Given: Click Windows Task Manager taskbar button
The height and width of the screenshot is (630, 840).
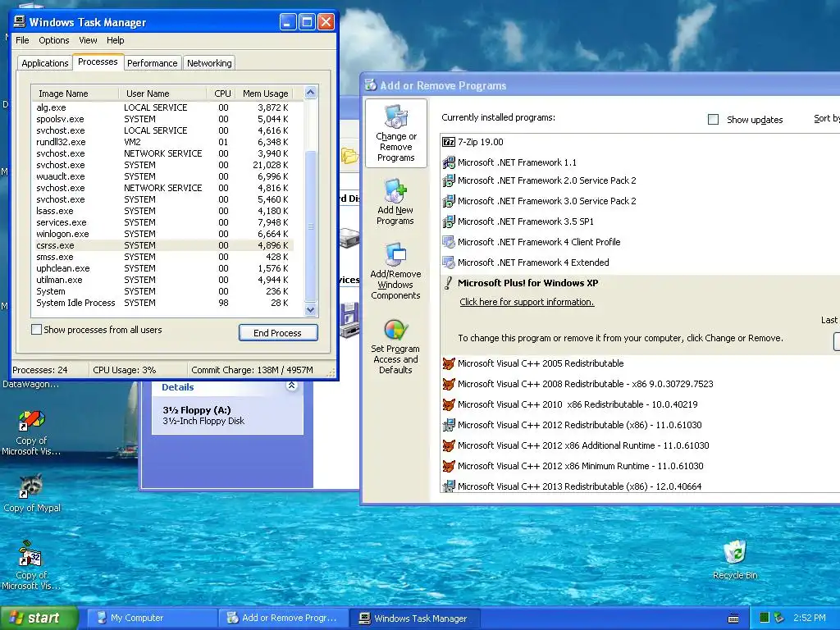Looking at the screenshot, I should click(x=414, y=618).
